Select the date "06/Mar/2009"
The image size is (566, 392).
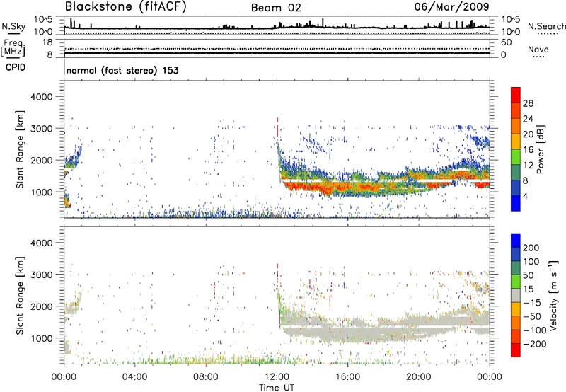point(451,6)
